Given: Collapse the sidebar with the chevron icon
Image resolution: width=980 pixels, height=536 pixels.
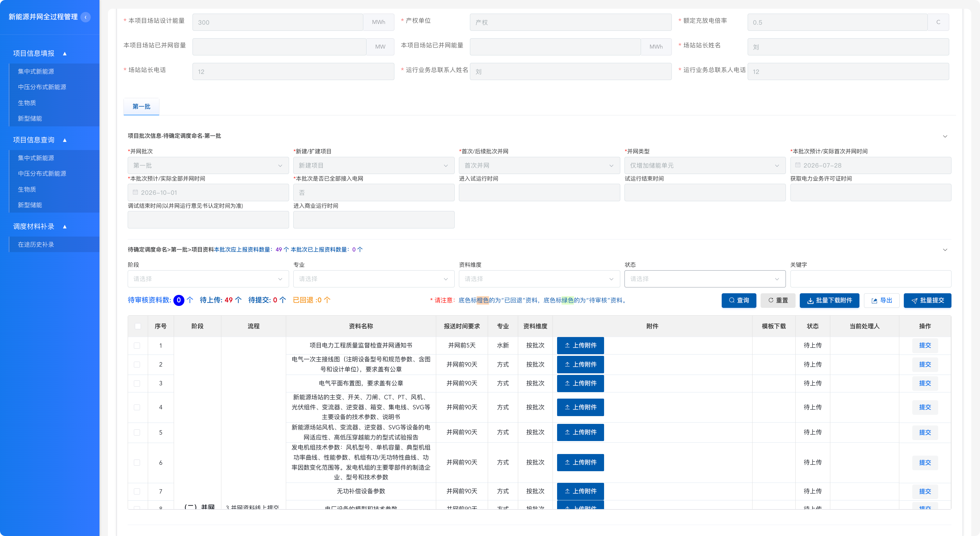Looking at the screenshot, I should click(x=86, y=17).
